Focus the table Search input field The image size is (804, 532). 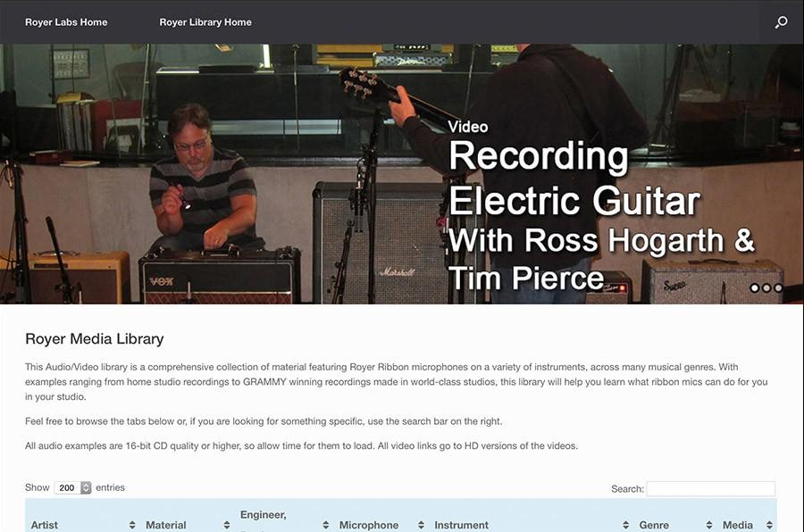point(711,488)
